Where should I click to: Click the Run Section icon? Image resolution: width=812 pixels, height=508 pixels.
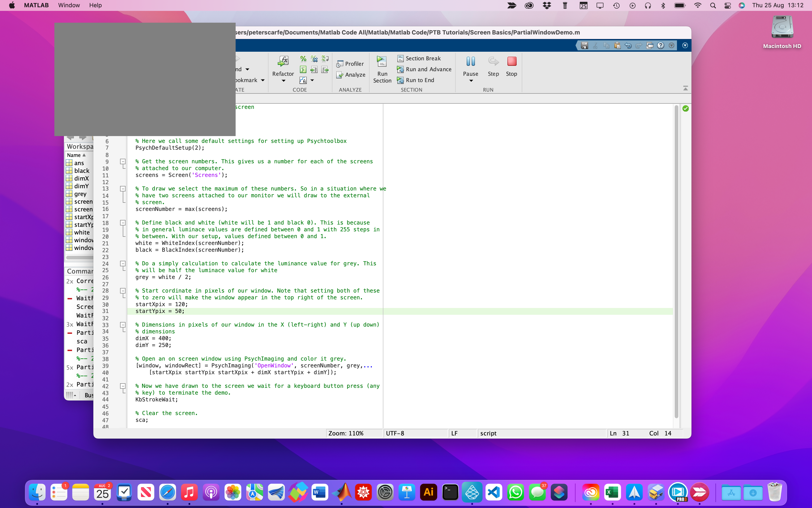coord(382,61)
